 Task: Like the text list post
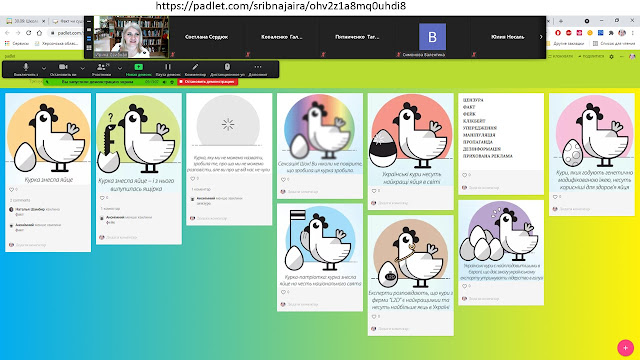464,175
